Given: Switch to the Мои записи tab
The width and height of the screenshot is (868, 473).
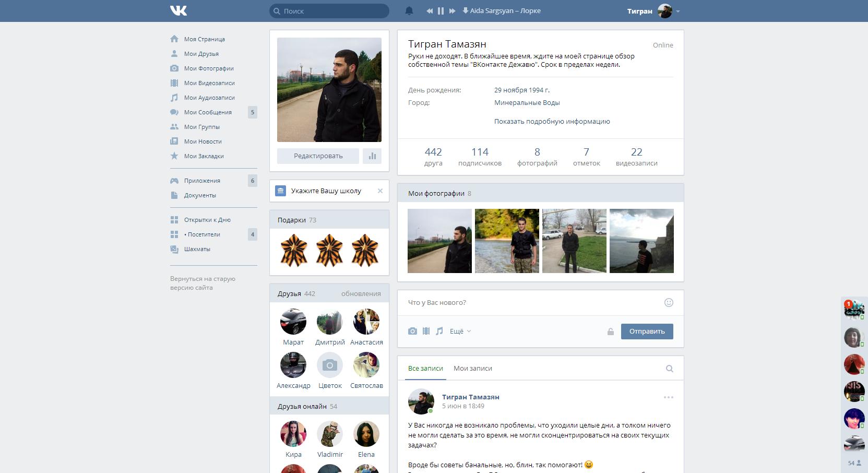Looking at the screenshot, I should 473,368.
